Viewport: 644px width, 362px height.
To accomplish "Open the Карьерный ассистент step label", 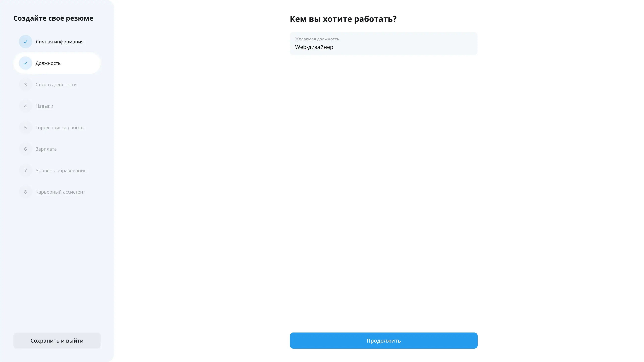I will coord(60,192).
